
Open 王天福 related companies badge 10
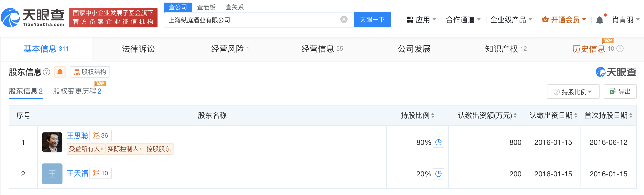coord(101,173)
